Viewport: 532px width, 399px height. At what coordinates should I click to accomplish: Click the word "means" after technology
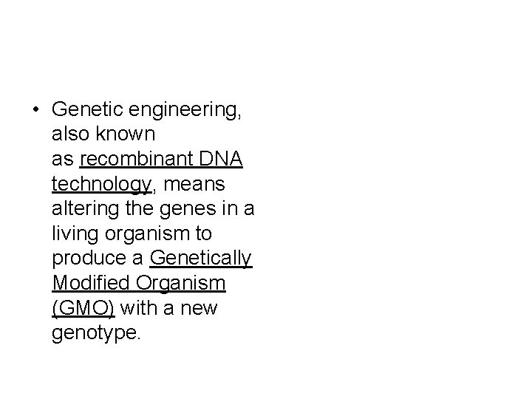[194, 185]
